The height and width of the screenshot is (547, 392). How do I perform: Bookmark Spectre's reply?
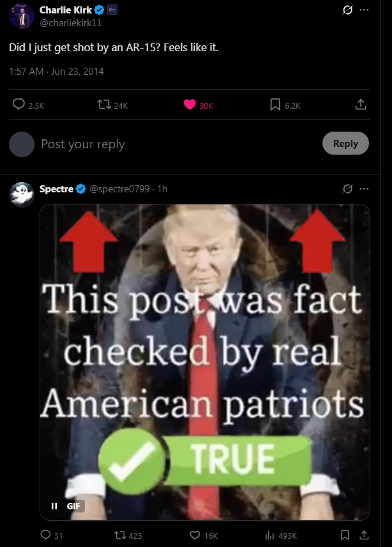(x=345, y=535)
